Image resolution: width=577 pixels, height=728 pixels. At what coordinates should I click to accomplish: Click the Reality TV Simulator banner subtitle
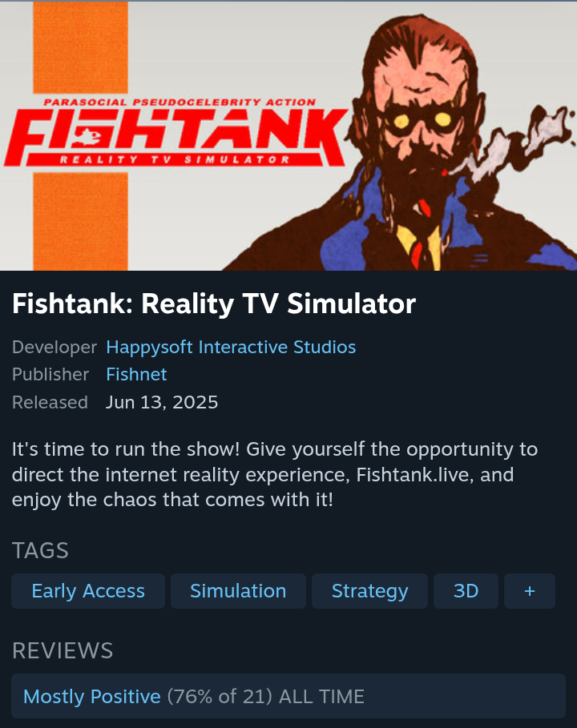click(x=175, y=159)
